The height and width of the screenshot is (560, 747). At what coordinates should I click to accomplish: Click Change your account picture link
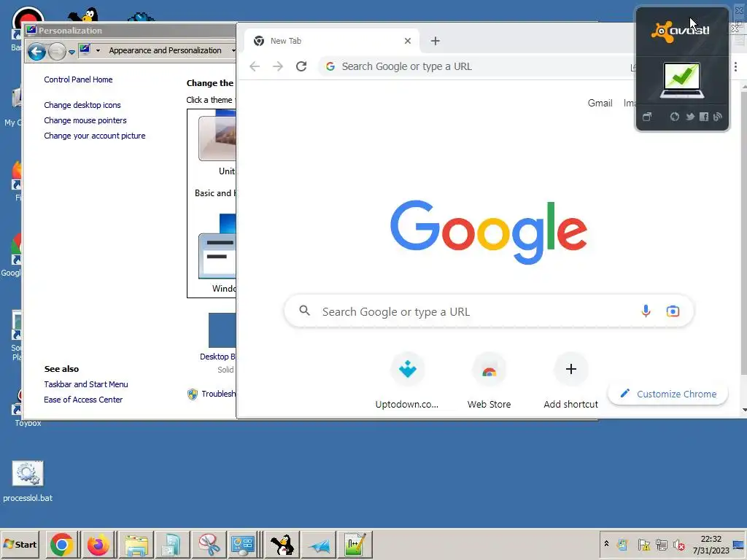[x=95, y=136]
